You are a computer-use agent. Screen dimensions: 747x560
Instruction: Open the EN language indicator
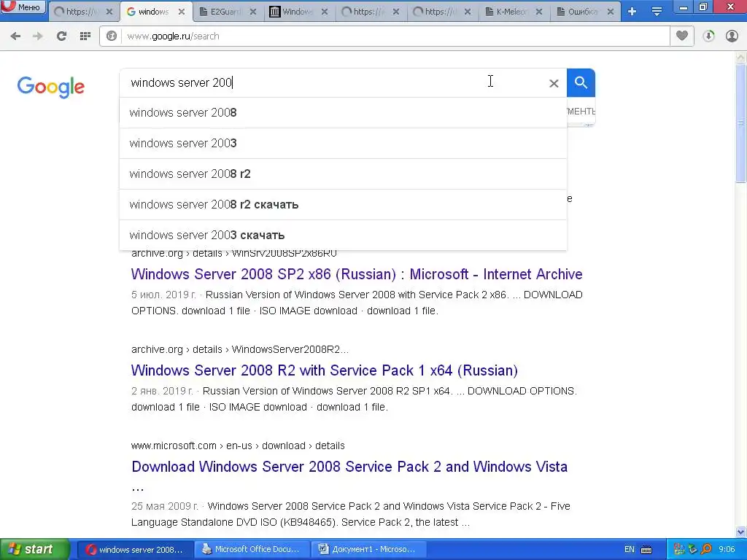(x=630, y=550)
